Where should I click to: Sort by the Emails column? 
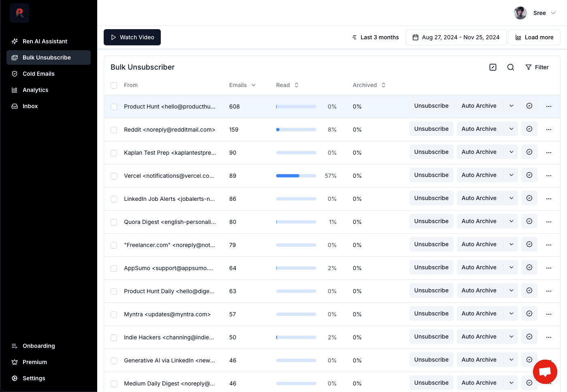[x=242, y=85]
